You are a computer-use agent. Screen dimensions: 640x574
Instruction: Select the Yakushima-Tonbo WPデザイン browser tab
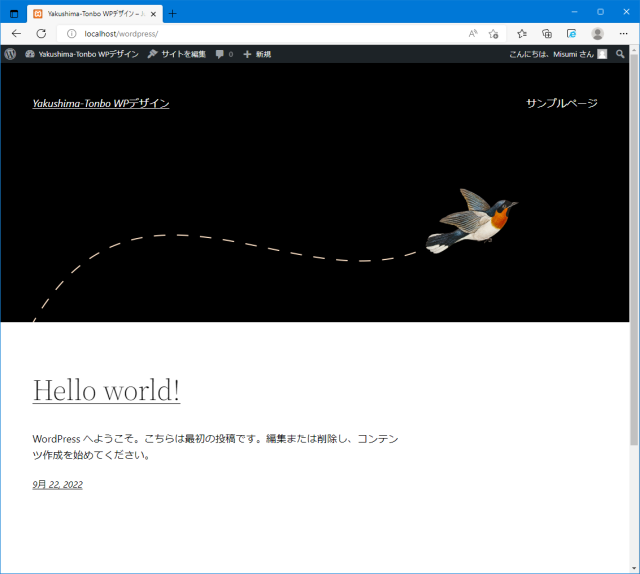95,14
